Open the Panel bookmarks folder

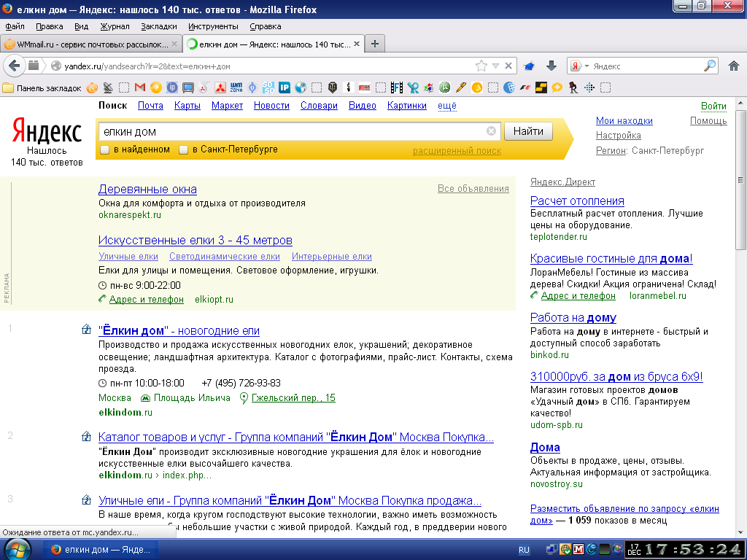tap(42, 88)
